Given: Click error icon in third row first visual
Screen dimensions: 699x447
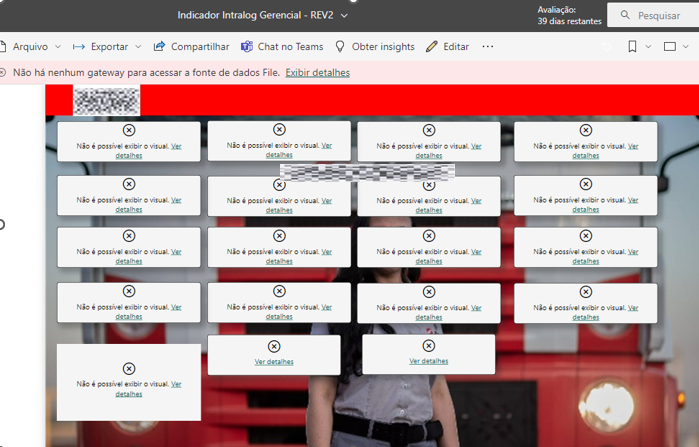Looking at the screenshot, I should [129, 236].
